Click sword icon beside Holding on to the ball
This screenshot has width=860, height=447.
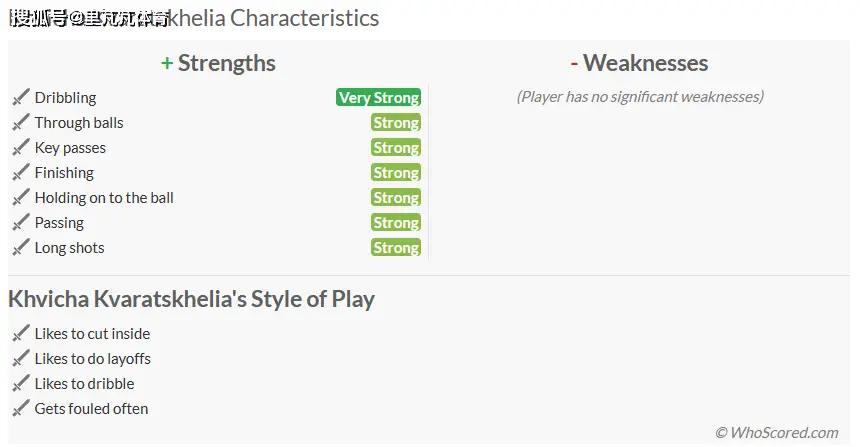pyautogui.click(x=20, y=197)
